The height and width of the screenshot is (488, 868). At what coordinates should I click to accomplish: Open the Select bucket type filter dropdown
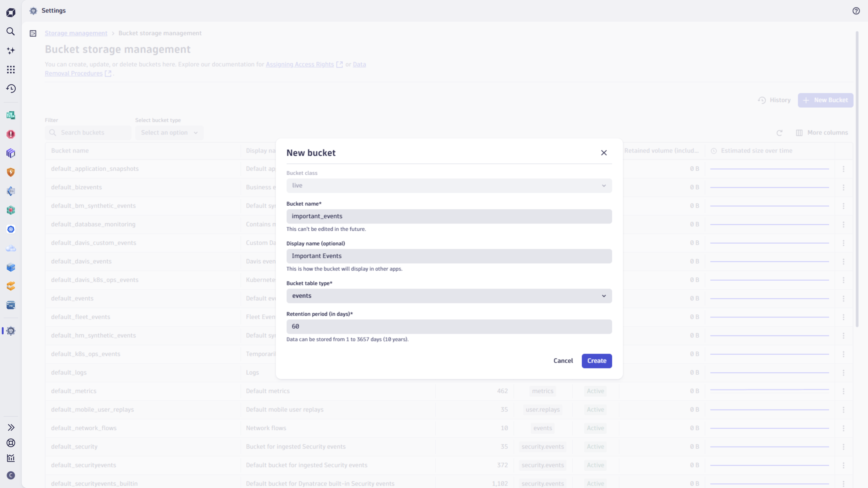point(170,133)
